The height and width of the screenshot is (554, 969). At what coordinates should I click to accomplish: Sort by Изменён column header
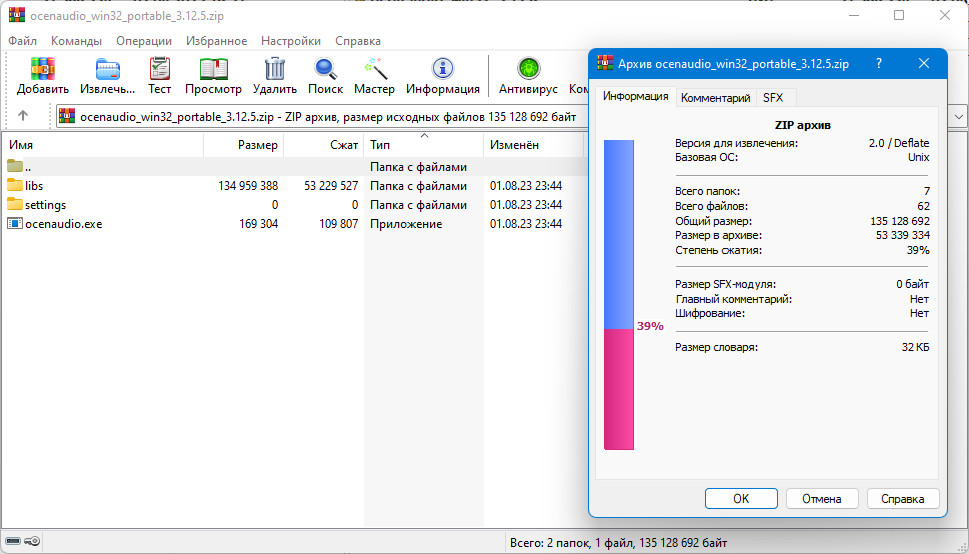[x=533, y=145]
